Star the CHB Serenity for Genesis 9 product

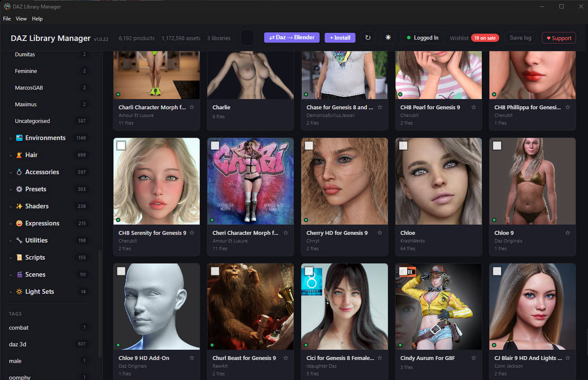(192, 233)
